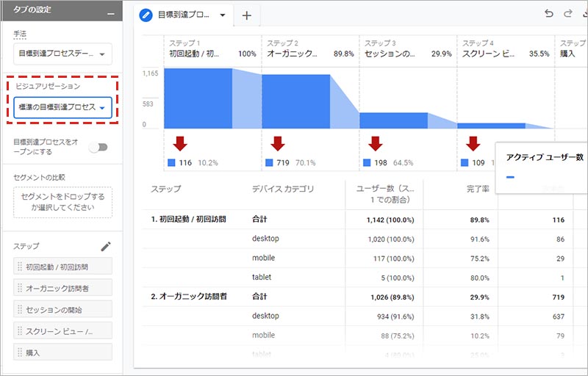The height and width of the screenshot is (376, 588).
Task: Click the drag handle on 購入 step chip
Action: (x=20, y=352)
